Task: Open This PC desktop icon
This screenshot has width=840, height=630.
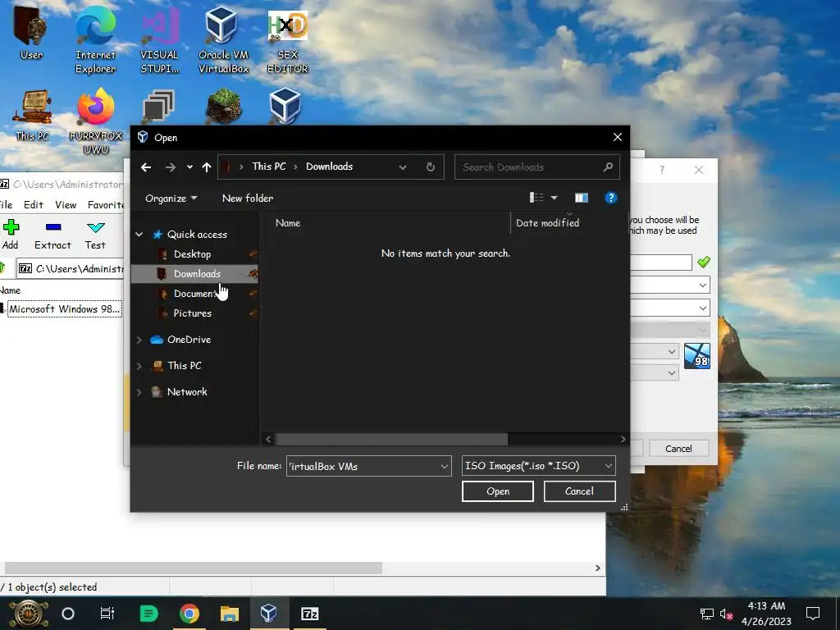Action: tap(32, 115)
